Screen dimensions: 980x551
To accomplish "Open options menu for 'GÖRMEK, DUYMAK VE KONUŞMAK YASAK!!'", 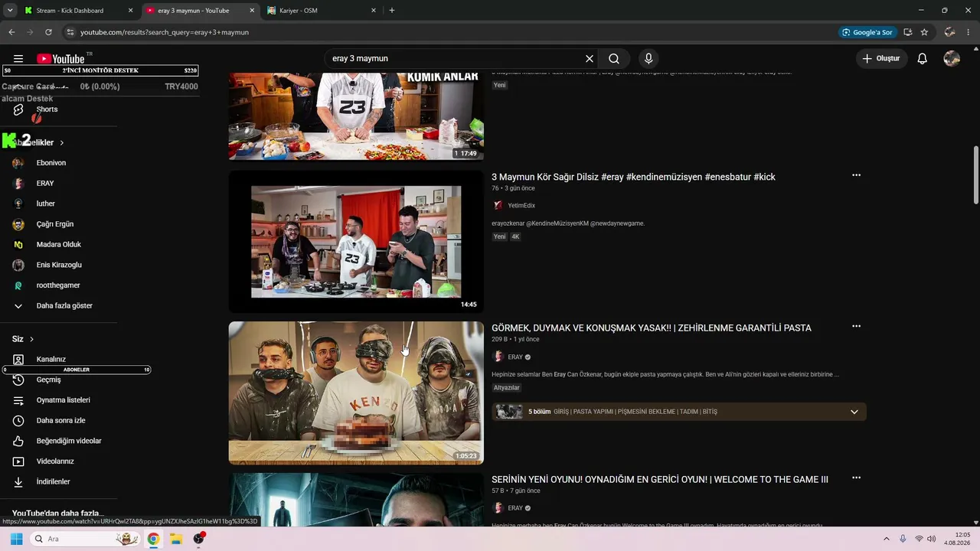I will click(x=856, y=326).
